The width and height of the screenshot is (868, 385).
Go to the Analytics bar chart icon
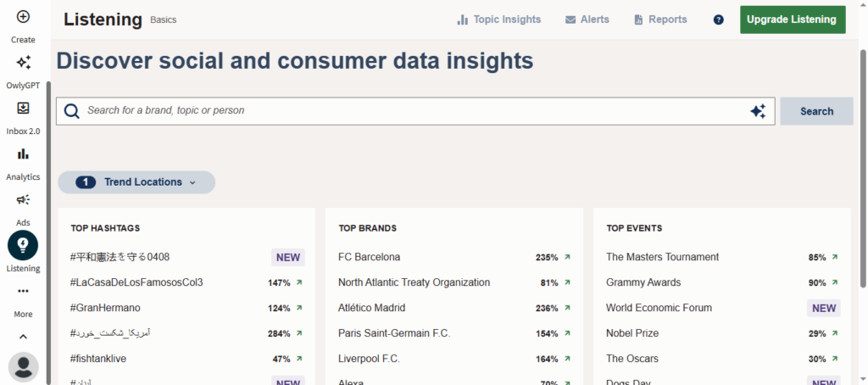(x=23, y=153)
